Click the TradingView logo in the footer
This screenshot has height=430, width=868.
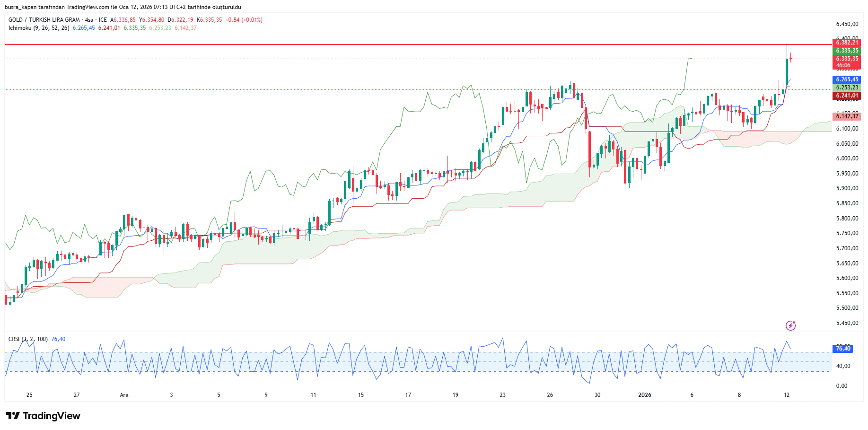[x=43, y=416]
